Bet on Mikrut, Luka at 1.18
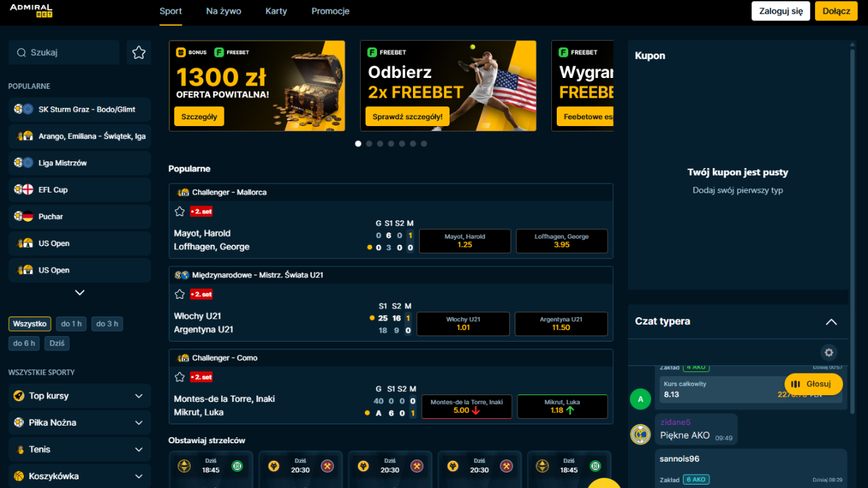Viewport: 868px width, 488px height. [562, 406]
